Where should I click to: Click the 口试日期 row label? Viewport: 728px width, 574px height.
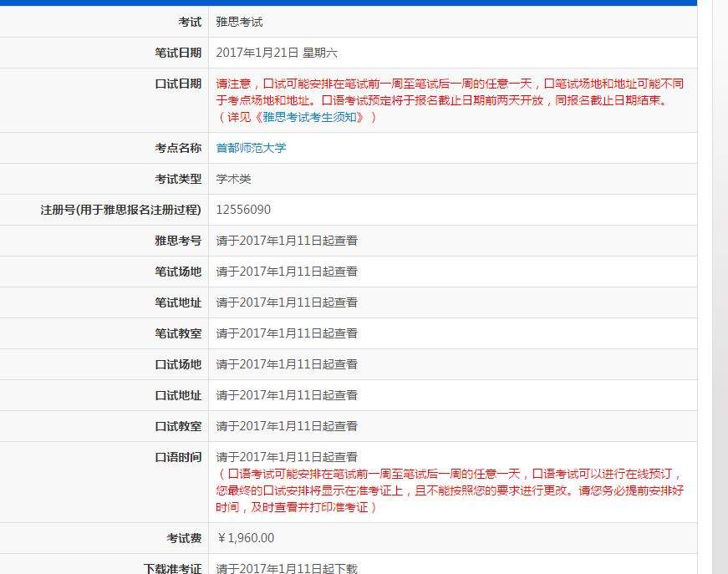[x=178, y=84]
